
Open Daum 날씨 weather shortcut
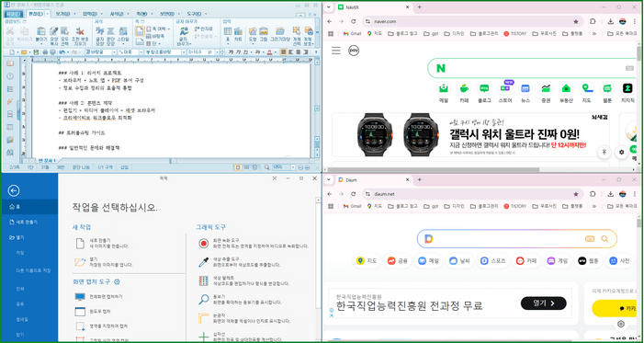[x=459, y=260]
